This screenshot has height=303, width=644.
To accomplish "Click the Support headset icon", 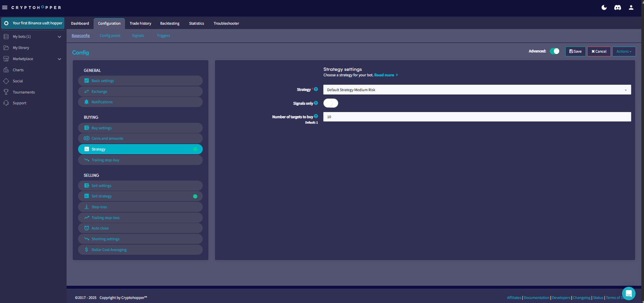I will pos(6,103).
